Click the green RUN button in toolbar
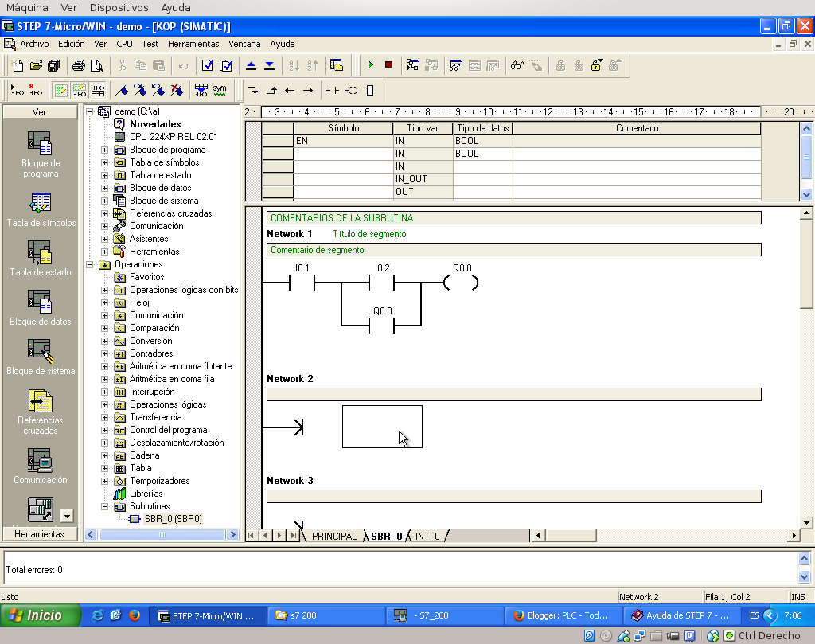Viewport: 815px width, 644px height. click(x=370, y=65)
